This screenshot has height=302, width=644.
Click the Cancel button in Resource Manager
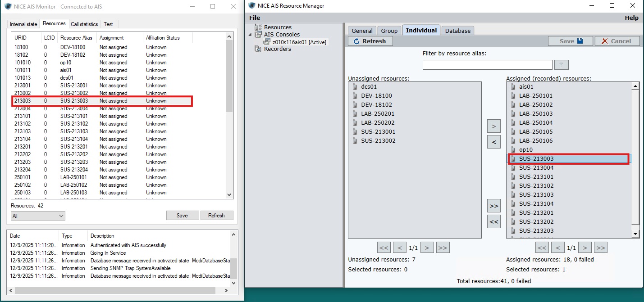click(x=617, y=41)
